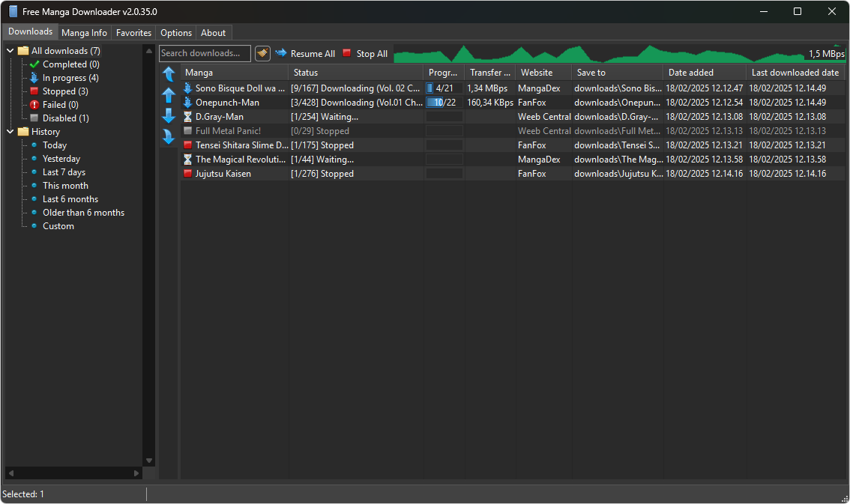Select Older than 6 months history filter

click(83, 213)
